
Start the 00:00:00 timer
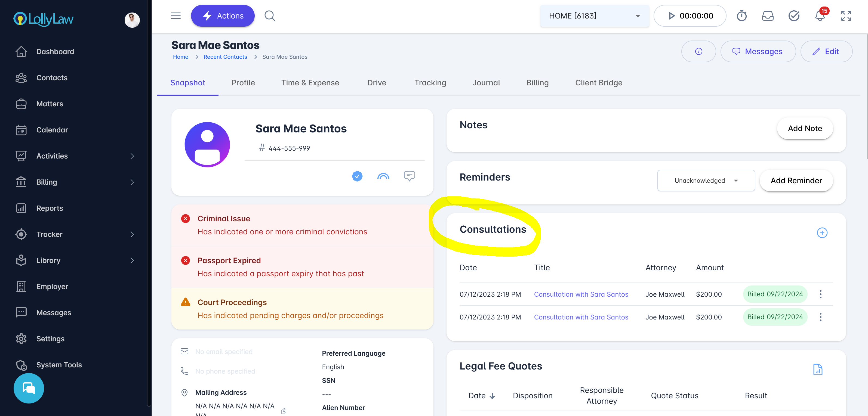(672, 16)
